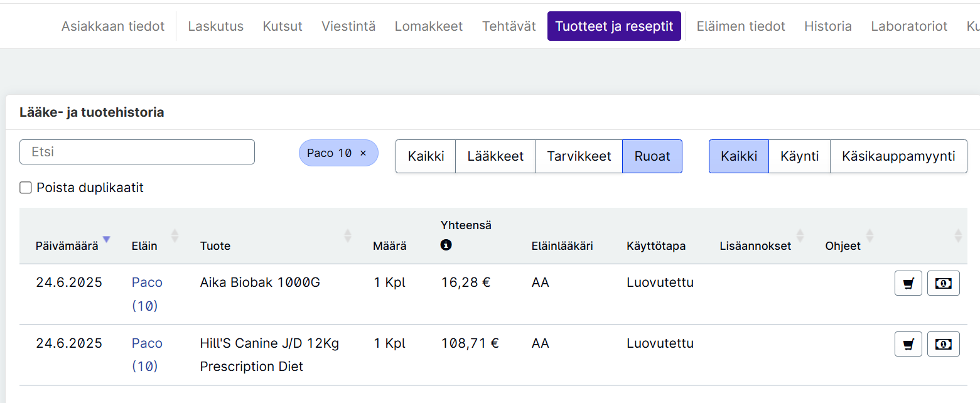980x403 pixels.
Task: Filter products by Tarvikkeet
Action: point(579,156)
